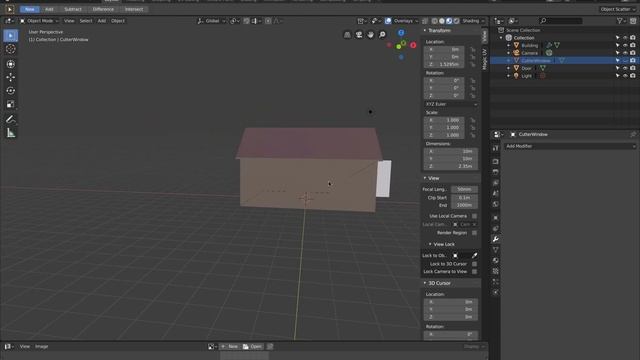Click blue Z axis on navigation gizmo
The image size is (640, 360).
click(401, 33)
